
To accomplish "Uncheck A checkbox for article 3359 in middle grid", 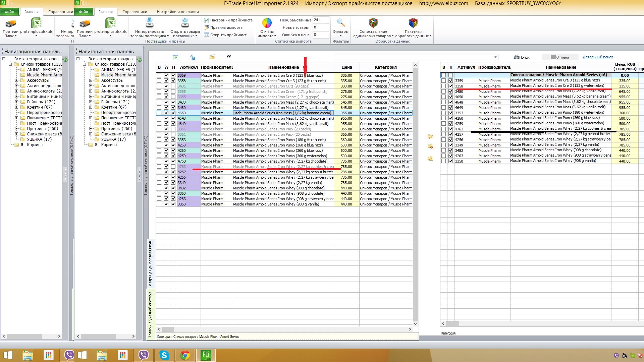I will tap(166, 75).
